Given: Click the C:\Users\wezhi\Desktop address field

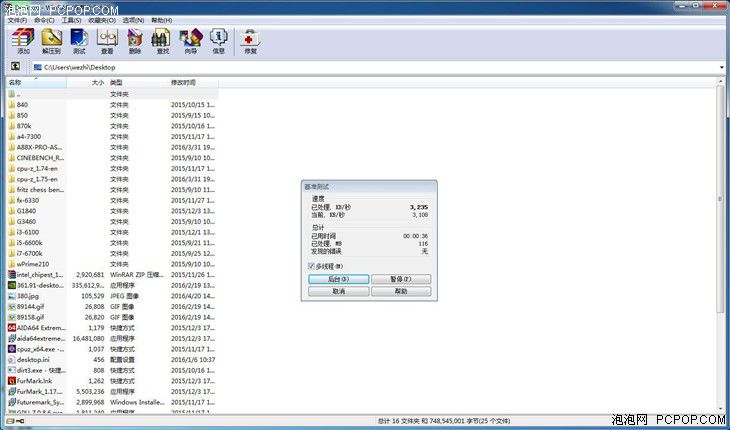Looking at the screenshot, I should point(375,67).
